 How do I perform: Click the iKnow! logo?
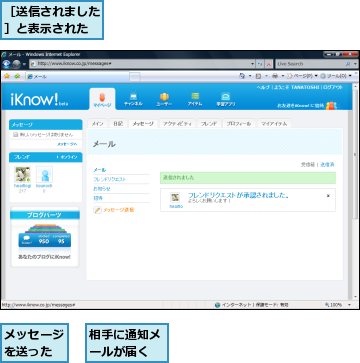[x=38, y=100]
